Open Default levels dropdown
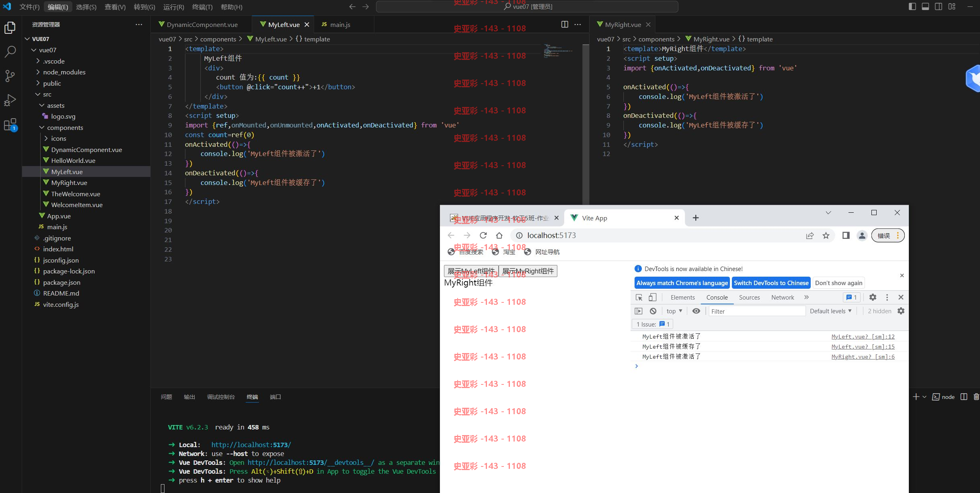 (x=831, y=311)
